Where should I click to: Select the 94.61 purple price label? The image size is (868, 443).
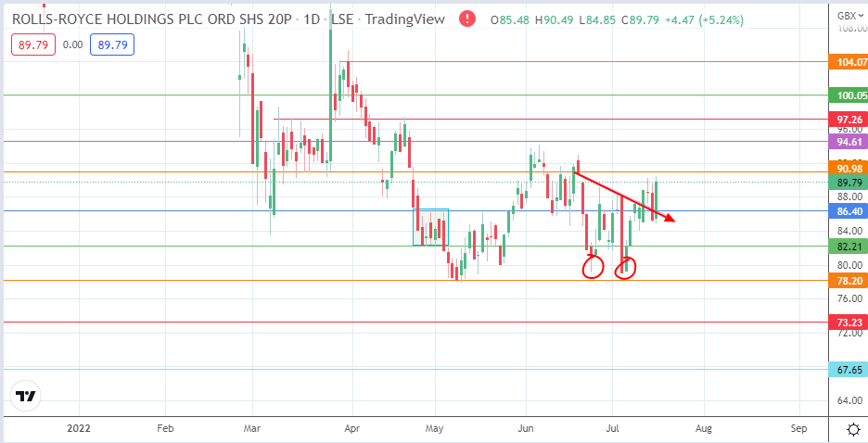[849, 142]
